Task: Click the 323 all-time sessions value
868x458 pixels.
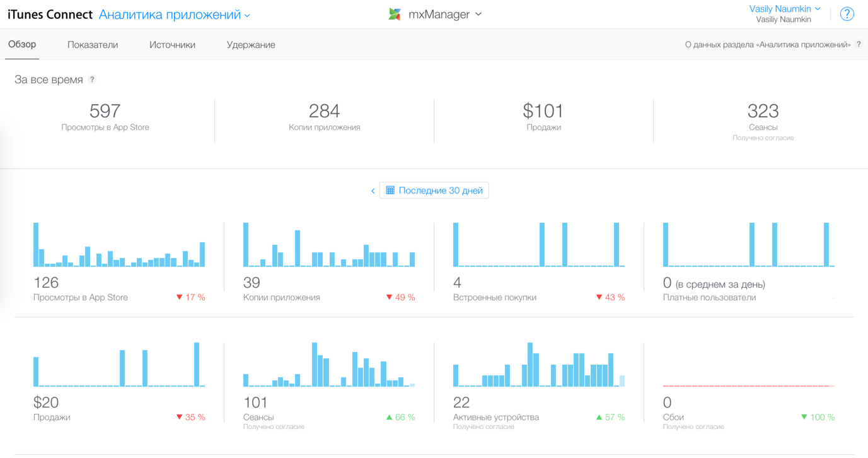Action: [x=763, y=111]
